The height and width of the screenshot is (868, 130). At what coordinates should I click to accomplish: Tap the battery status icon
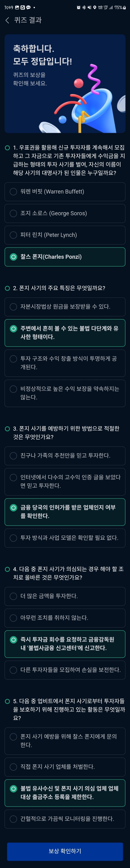click(124, 7)
